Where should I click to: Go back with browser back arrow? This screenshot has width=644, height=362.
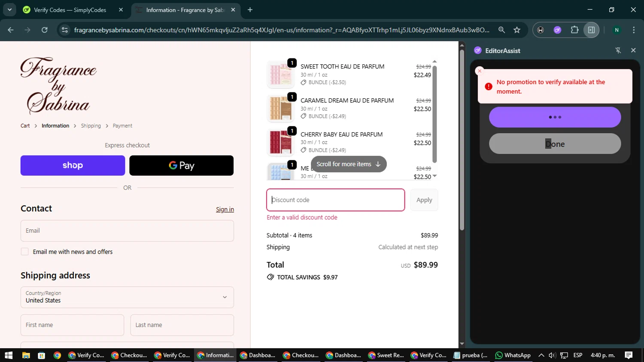[x=11, y=30]
